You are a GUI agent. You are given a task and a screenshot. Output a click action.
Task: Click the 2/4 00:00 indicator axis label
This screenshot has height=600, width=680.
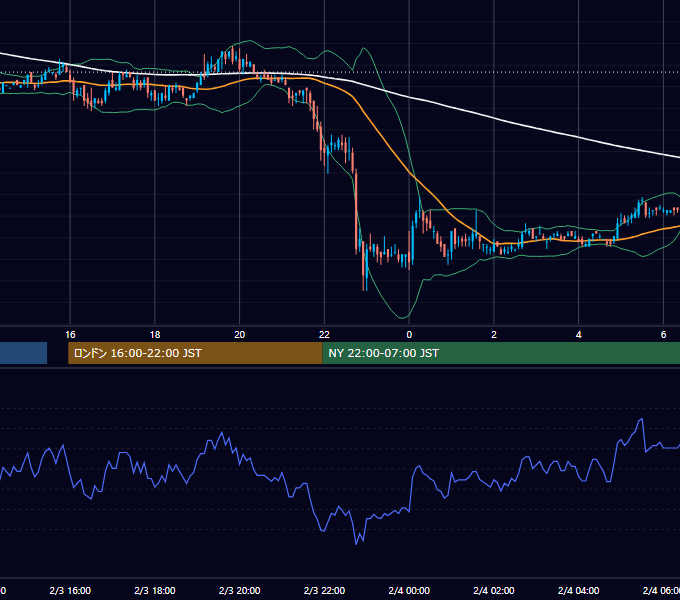tap(409, 591)
